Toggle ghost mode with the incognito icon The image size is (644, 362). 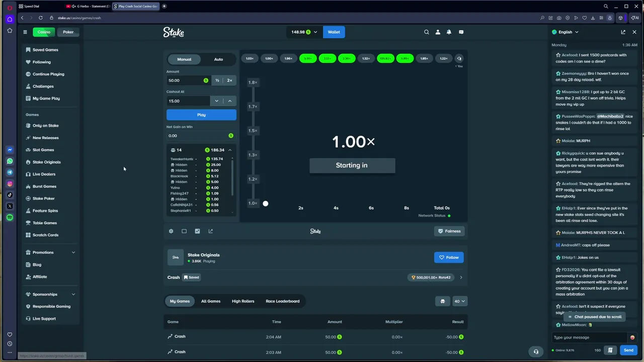click(x=443, y=301)
